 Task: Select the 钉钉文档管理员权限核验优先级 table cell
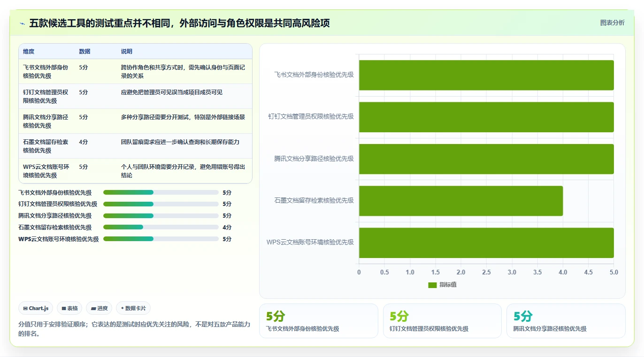tap(46, 97)
